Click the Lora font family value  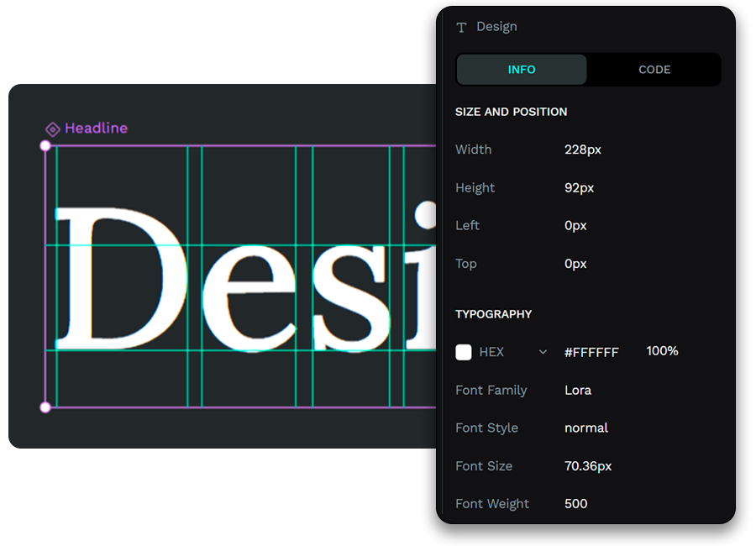[578, 390]
